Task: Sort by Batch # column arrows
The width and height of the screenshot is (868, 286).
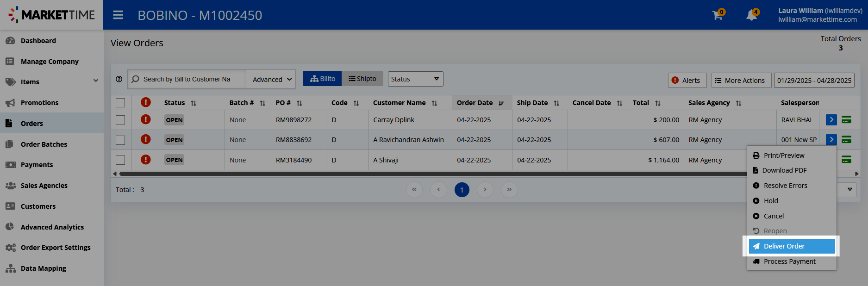Action: pos(262,103)
